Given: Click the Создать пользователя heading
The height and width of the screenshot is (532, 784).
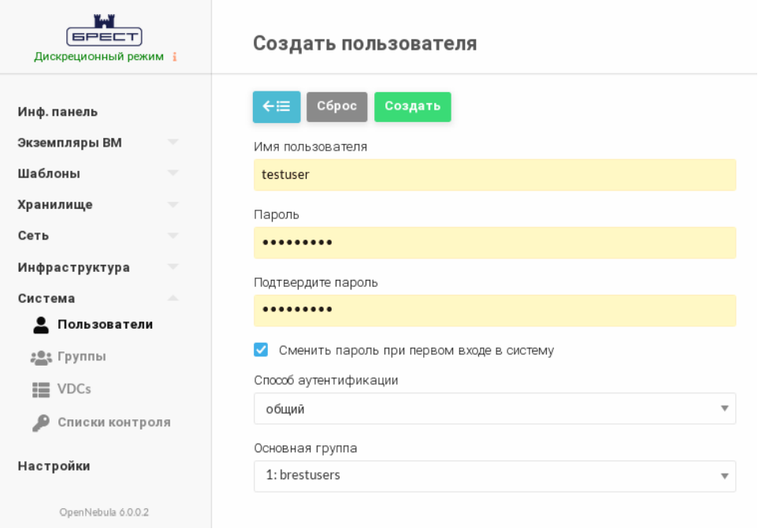Looking at the screenshot, I should pos(365,43).
